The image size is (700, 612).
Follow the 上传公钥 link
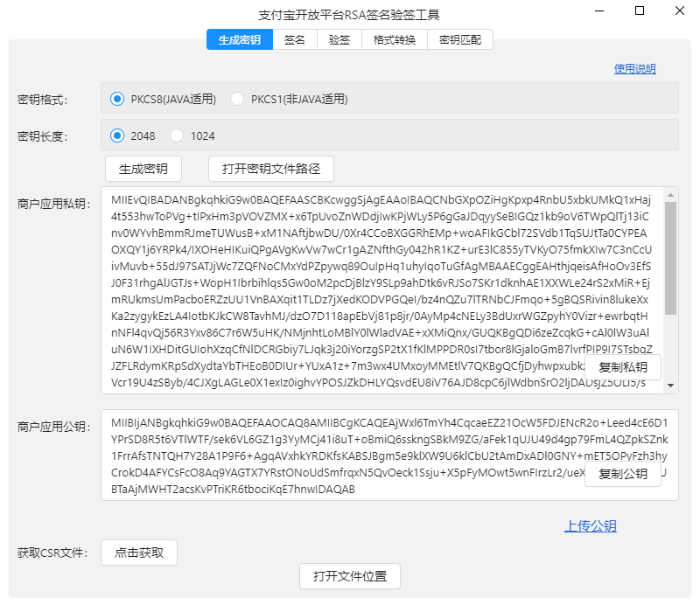591,526
